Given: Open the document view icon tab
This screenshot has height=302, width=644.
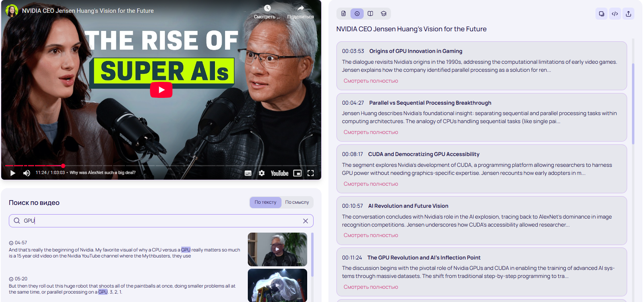Looking at the screenshot, I should click(344, 14).
